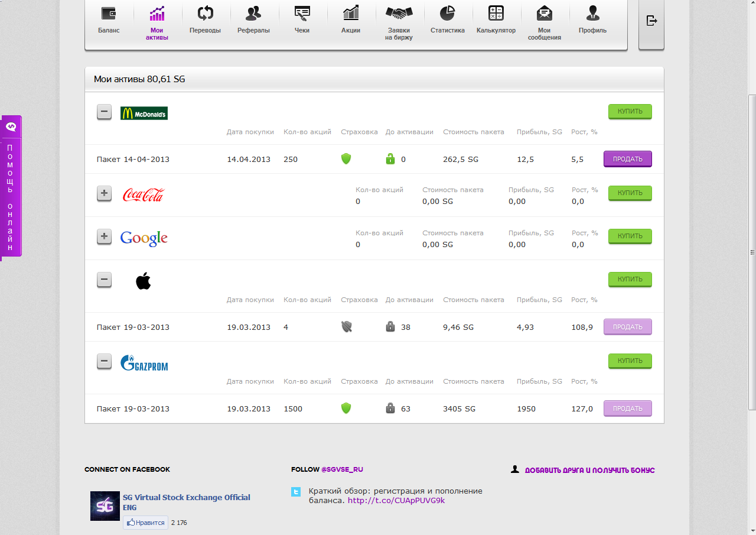Click the 9,46 SG package value
756x535 pixels.
coord(458,327)
